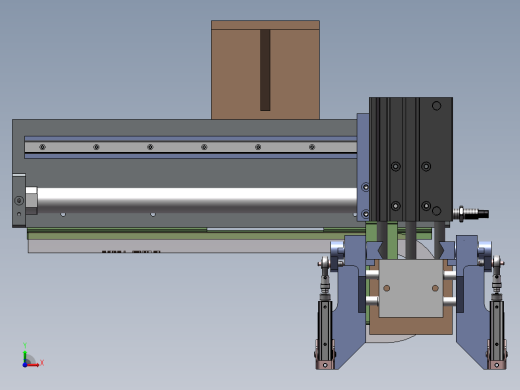520x390 pixels.
Task: Select the dark vertical slot in brown box
Action: pos(265,70)
